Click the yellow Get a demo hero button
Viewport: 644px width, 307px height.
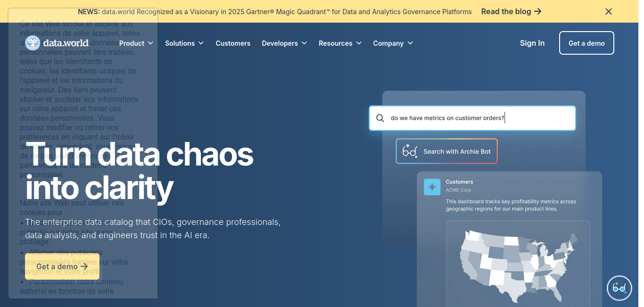pyautogui.click(x=62, y=266)
